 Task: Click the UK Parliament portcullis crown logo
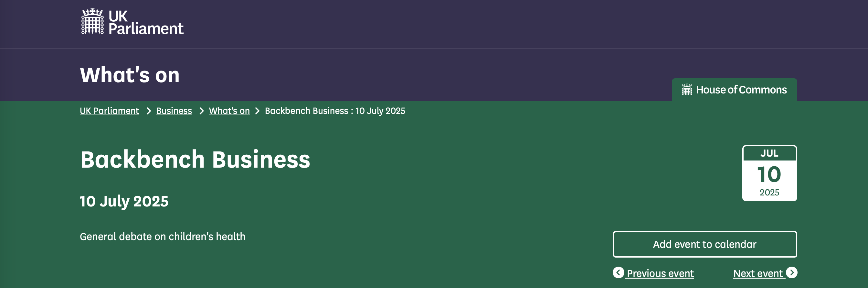coord(92,22)
